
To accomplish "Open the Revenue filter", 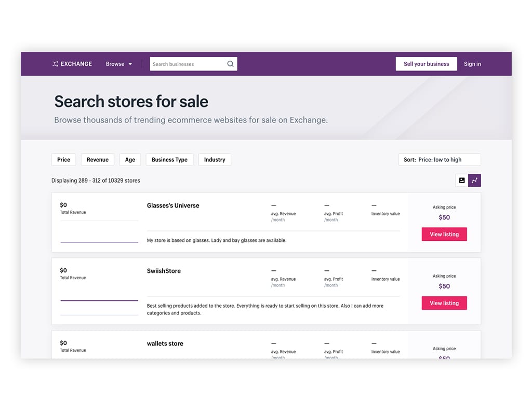I will tap(97, 159).
